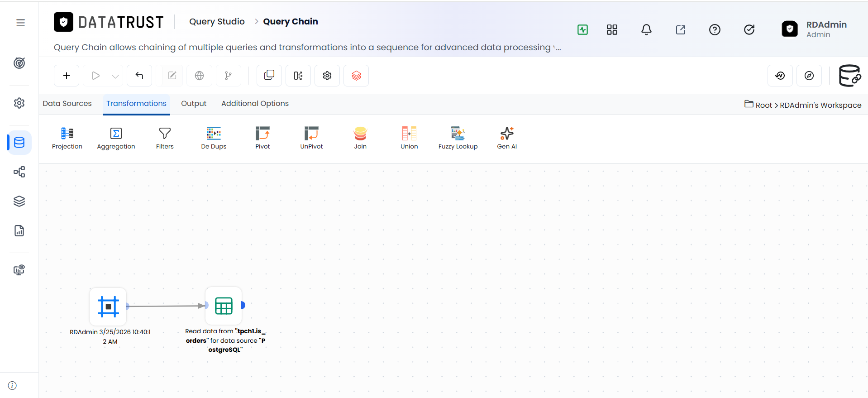The image size is (868, 398).
Task: Go to Query Studio breadcrumb
Action: tap(217, 22)
